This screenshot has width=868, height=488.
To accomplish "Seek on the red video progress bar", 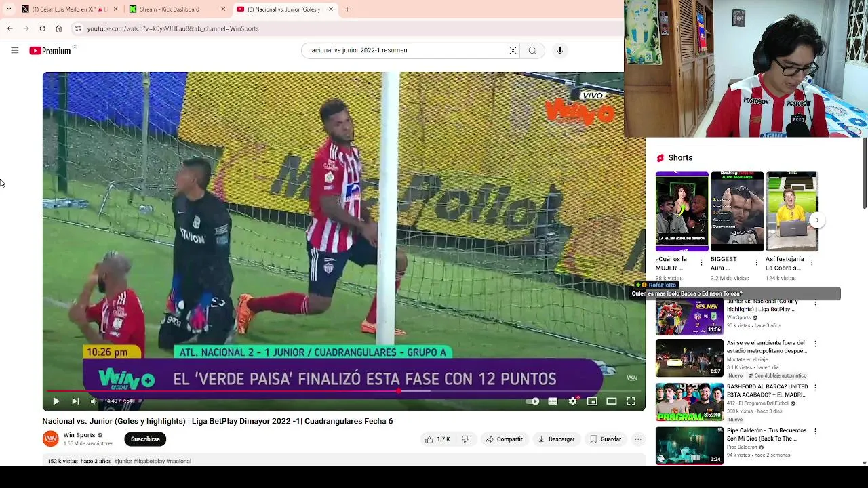I will pos(344,391).
